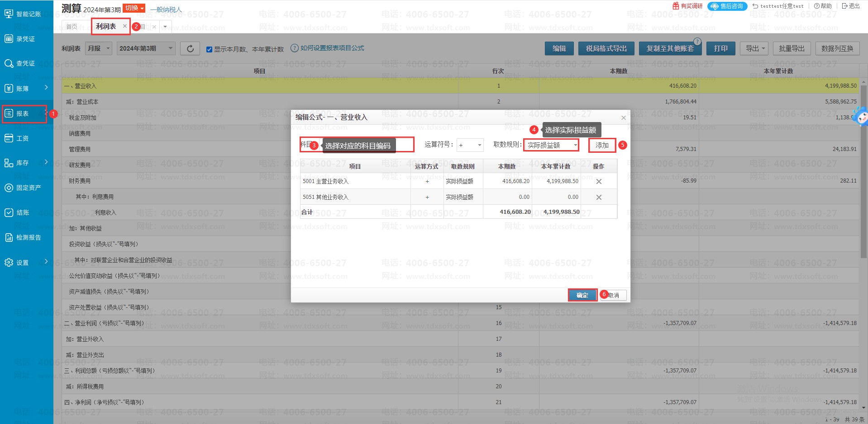Image resolution: width=868 pixels, height=424 pixels.
Task: Select the 利润表 tab
Action: point(106,27)
